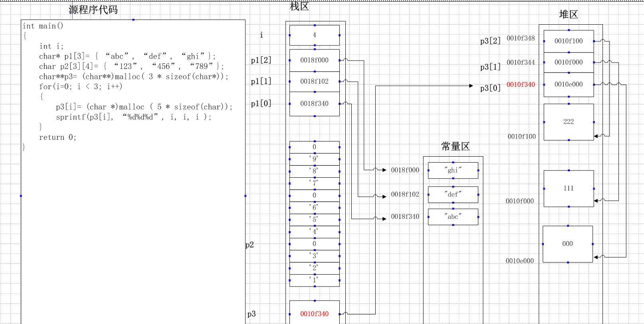Click the p3[0] label in heap area
This screenshot has width=644, height=324.
point(490,88)
